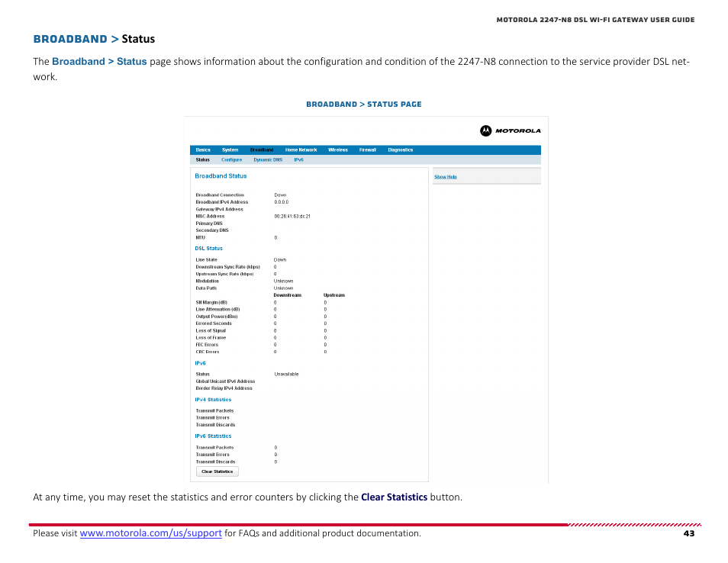This screenshot has width=728, height=563.
Task: Click the Broadband Status heading
Action: [221, 176]
